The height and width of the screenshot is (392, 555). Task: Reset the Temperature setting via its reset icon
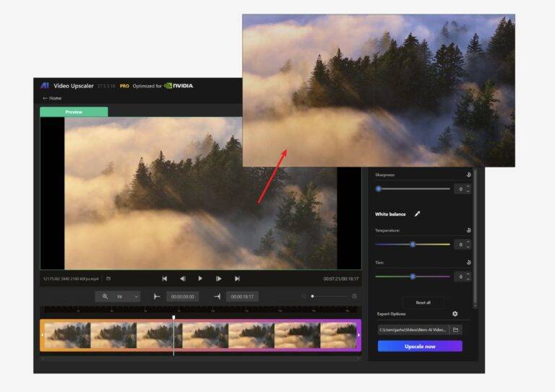point(468,230)
